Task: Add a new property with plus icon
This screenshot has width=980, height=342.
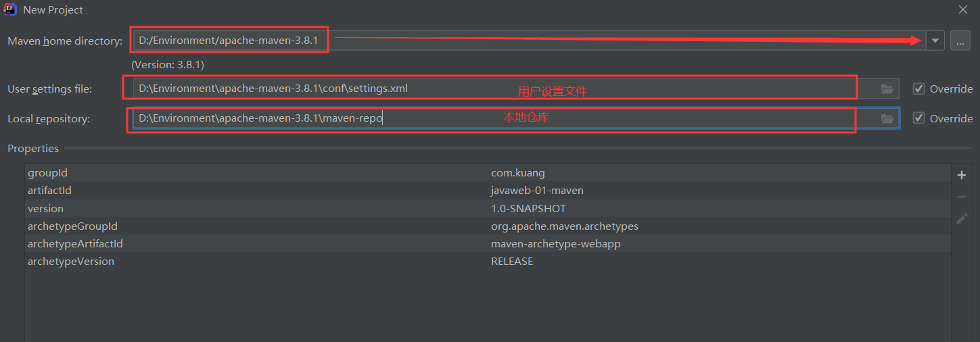Action: [962, 175]
